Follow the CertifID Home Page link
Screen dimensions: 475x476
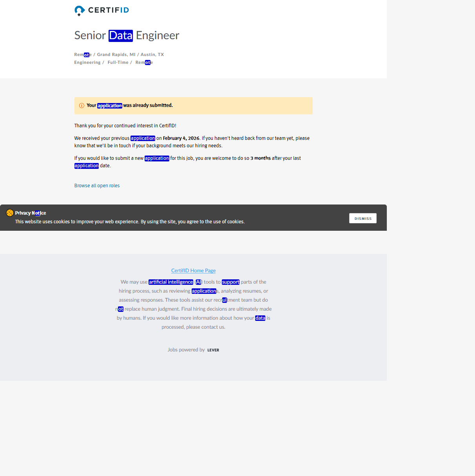click(193, 271)
